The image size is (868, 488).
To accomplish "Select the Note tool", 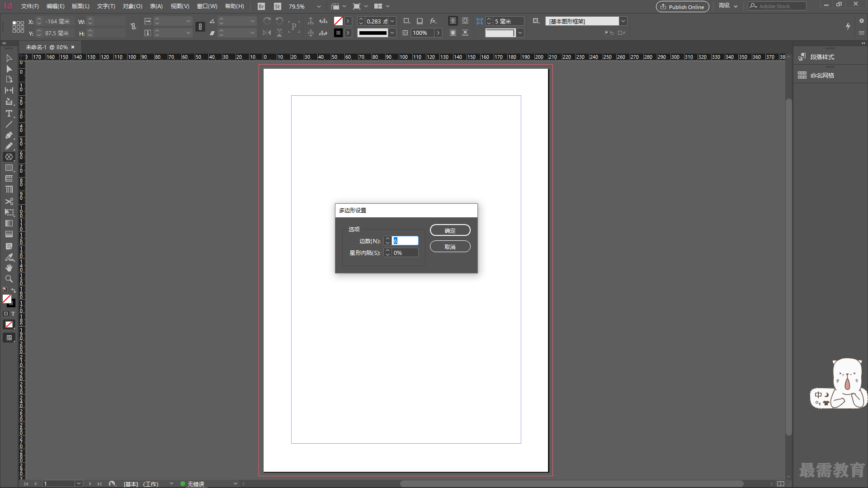I will point(9,246).
